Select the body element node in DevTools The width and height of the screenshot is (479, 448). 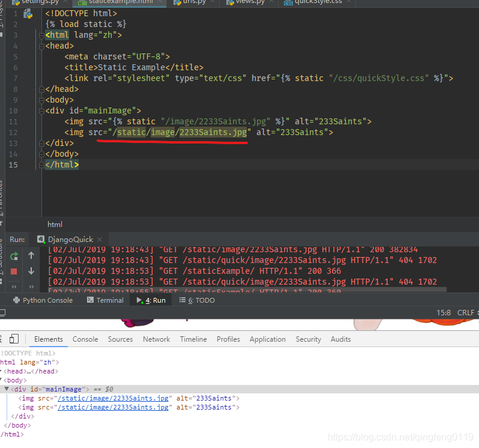15,381
